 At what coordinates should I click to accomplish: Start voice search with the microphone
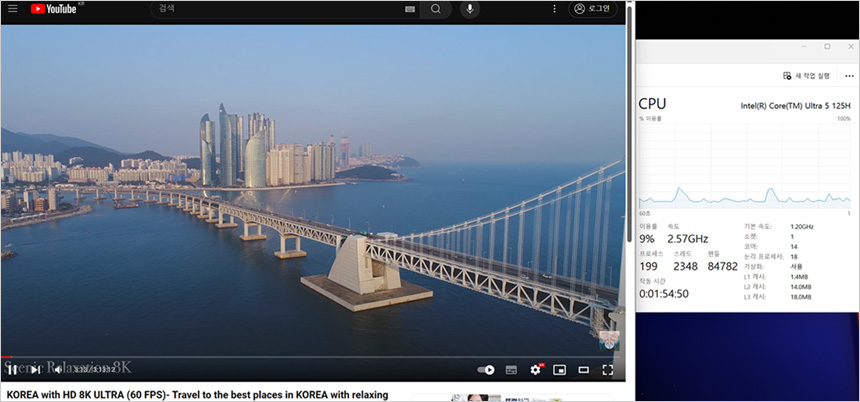click(470, 9)
